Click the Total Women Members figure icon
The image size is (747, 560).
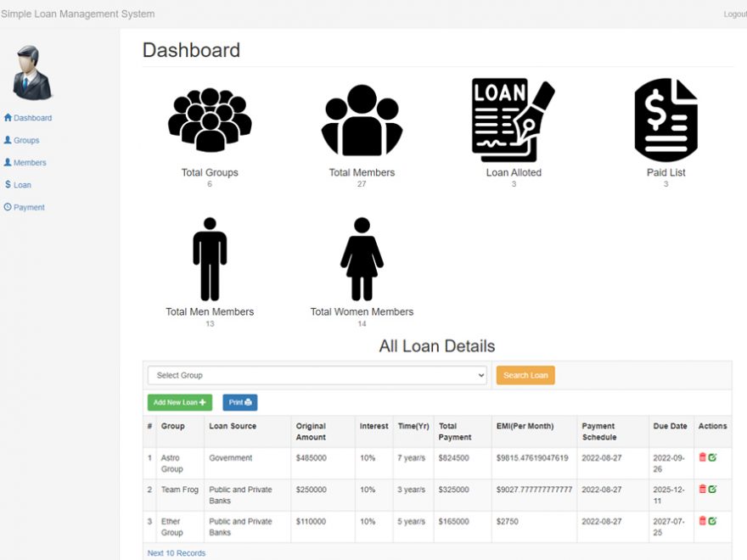[x=361, y=259]
